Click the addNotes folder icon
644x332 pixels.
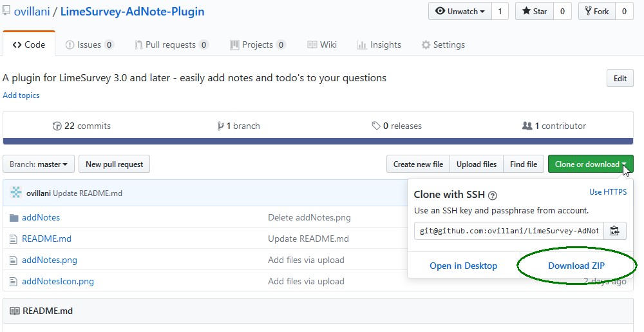tap(14, 218)
